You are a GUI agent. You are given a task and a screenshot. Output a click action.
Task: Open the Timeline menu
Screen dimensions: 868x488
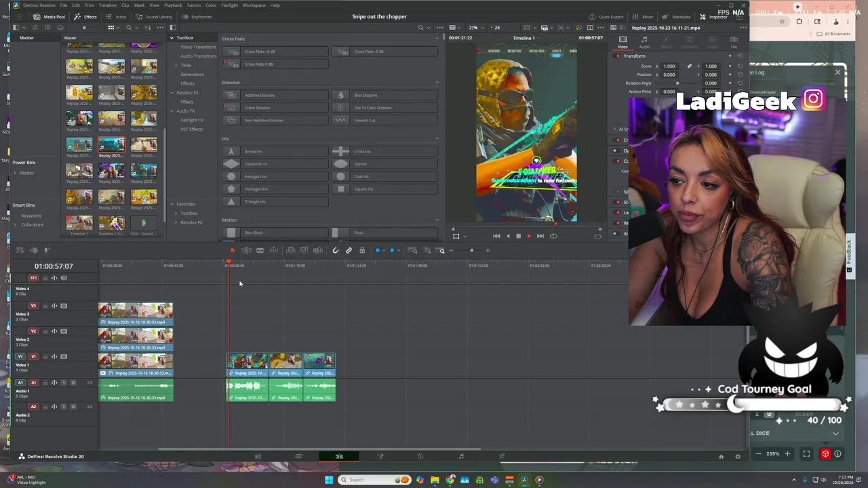pos(107,5)
